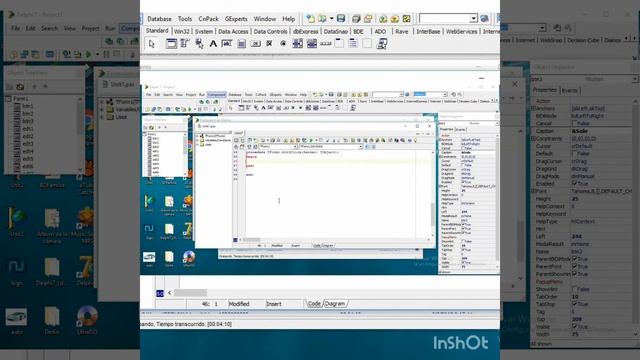Switch to the Code editor tab
The height and width of the screenshot is (360, 640).
pos(314,304)
